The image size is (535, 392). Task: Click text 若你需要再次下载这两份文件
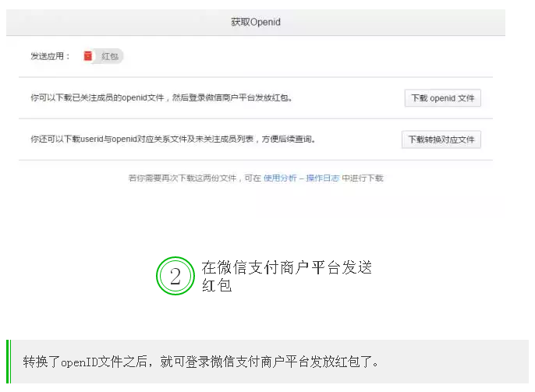pyautogui.click(x=182, y=178)
